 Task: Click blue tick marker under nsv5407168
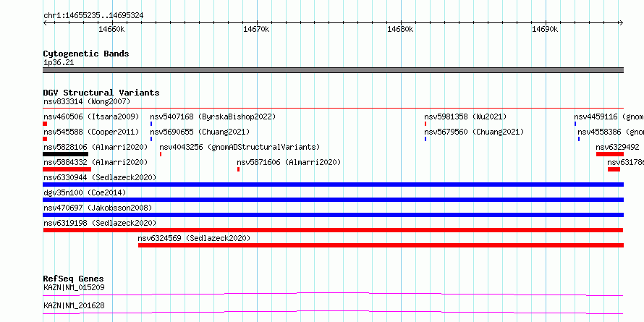pyautogui.click(x=151, y=124)
